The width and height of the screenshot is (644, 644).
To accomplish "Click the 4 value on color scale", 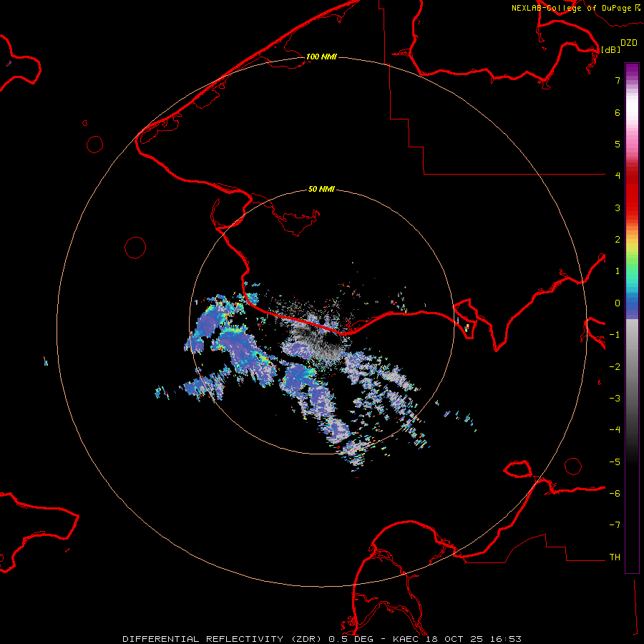I will tap(618, 175).
